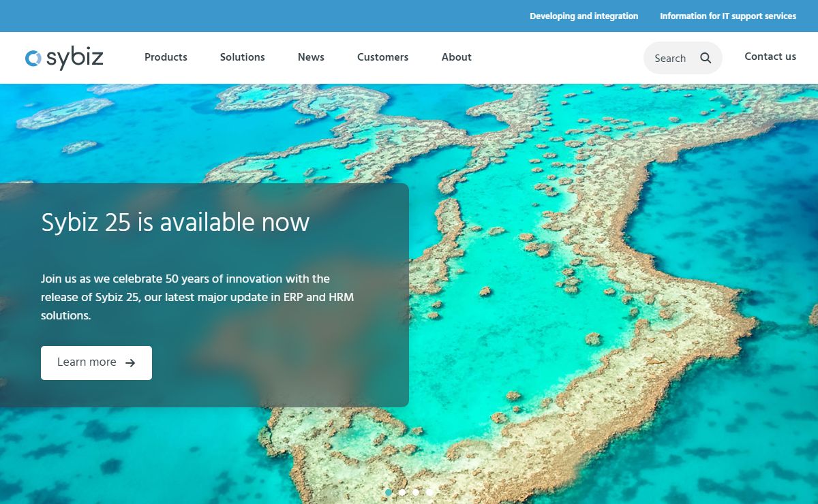
Task: Click the headline "Sybiz 25 is available now"
Action: point(175,223)
